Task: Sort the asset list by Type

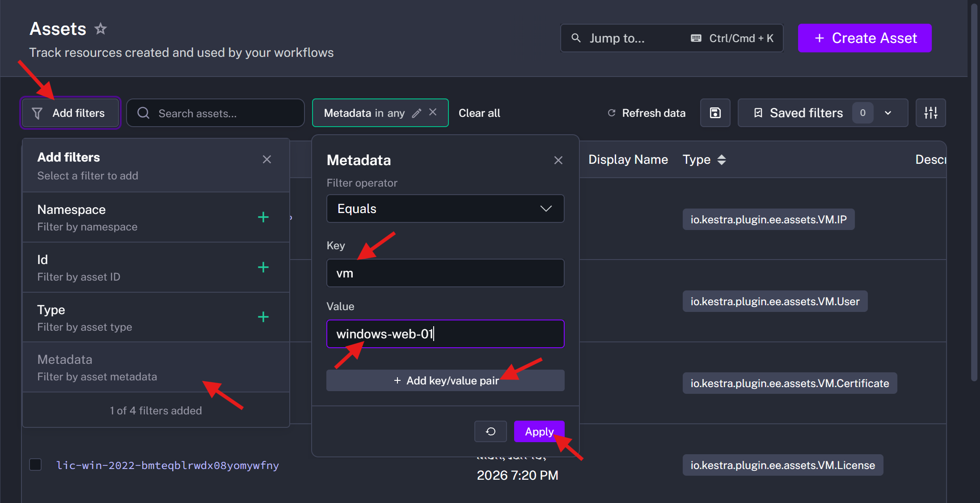Action: [x=722, y=159]
